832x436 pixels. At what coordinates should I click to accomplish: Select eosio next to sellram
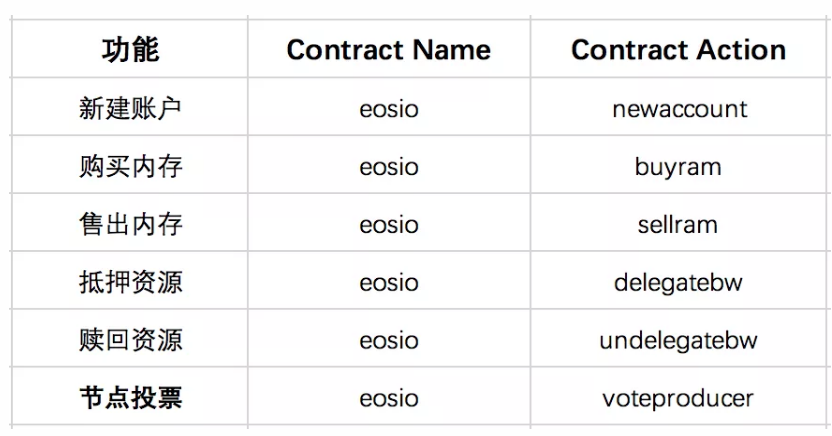[389, 225]
